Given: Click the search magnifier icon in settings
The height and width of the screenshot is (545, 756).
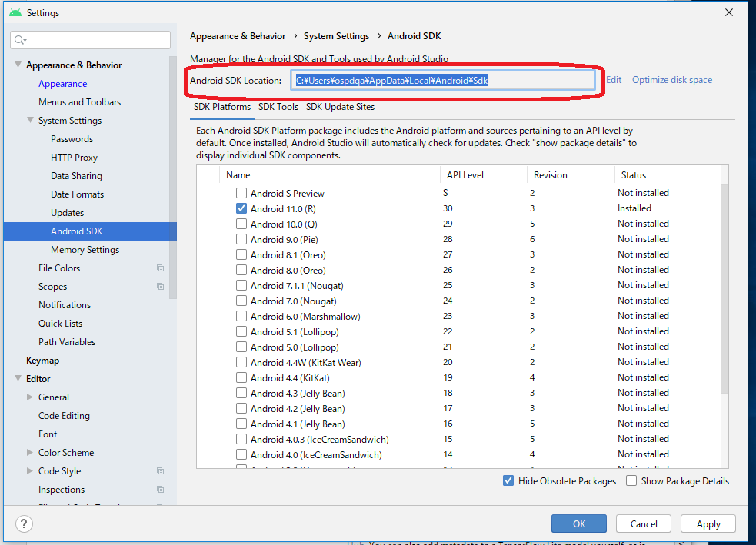Looking at the screenshot, I should pos(20,40).
